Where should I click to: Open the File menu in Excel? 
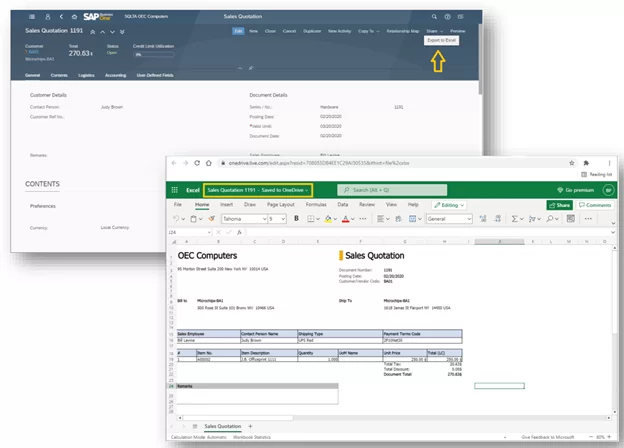point(178,205)
